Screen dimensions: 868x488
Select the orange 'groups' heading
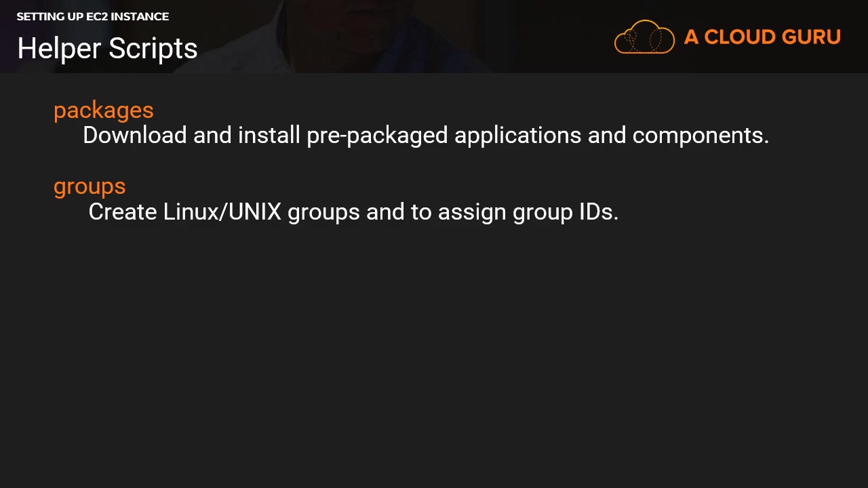pyautogui.click(x=90, y=186)
